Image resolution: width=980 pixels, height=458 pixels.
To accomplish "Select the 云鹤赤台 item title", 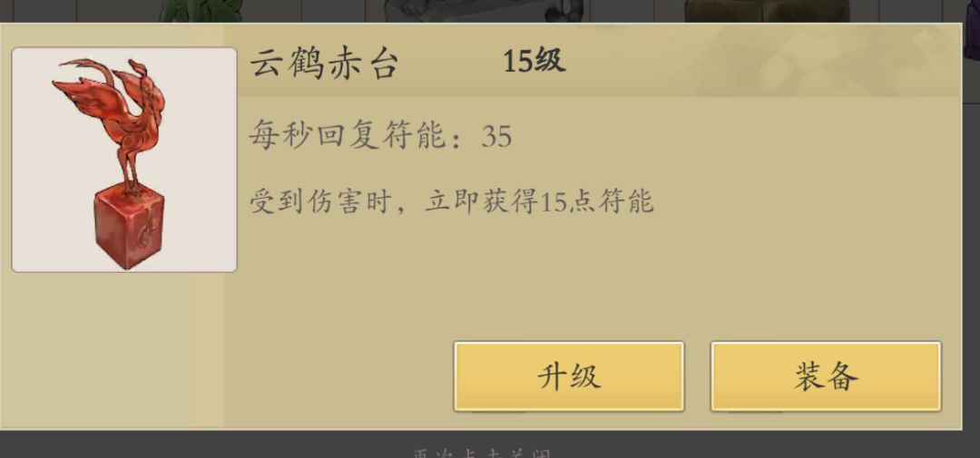I will [324, 63].
